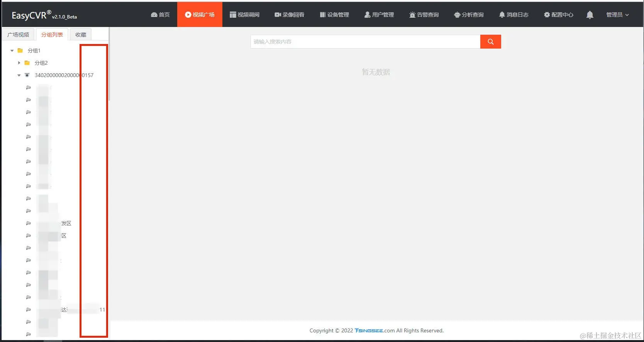The image size is (644, 342).
Task: Go to 录像回看 playback page
Action: point(289,15)
